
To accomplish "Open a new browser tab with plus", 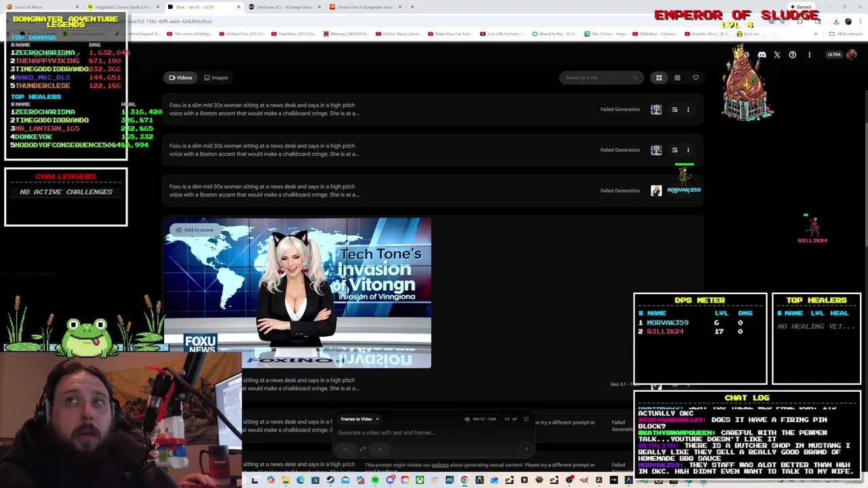I will tap(412, 7).
